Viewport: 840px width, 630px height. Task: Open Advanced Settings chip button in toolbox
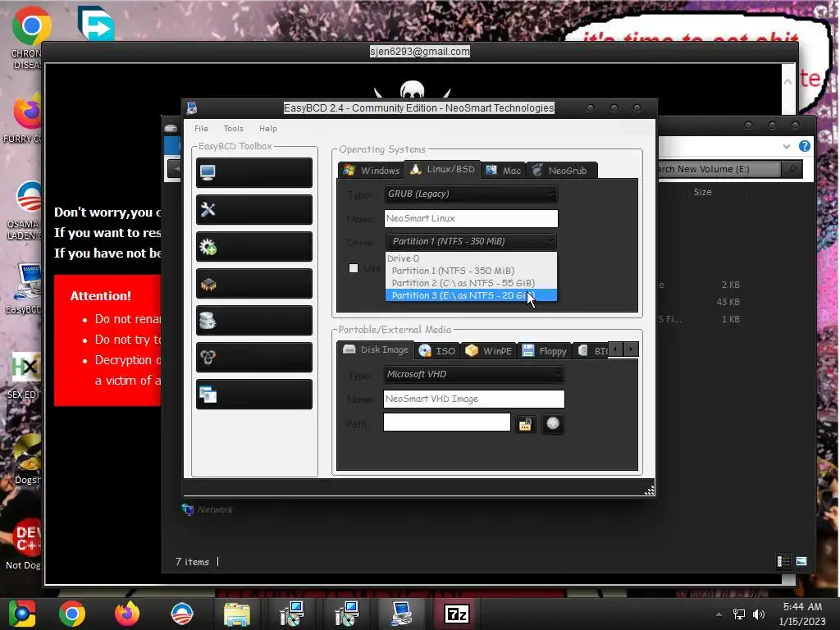click(254, 283)
